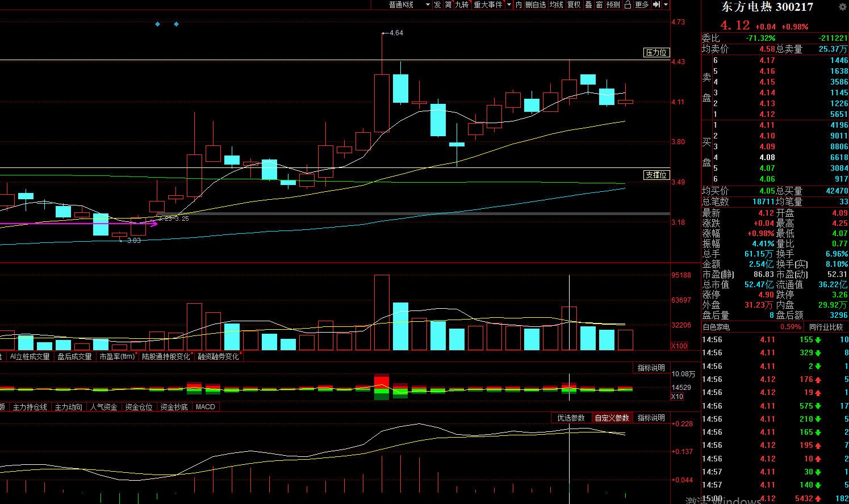Expand dropdown arrow after collapse icon
This screenshot has width=849, height=504.
666,5
